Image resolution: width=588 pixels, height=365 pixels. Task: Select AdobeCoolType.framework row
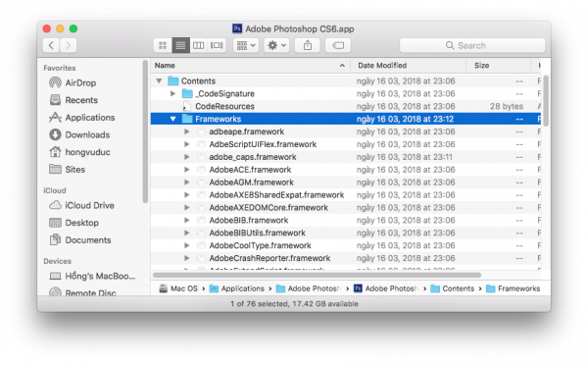(345, 245)
